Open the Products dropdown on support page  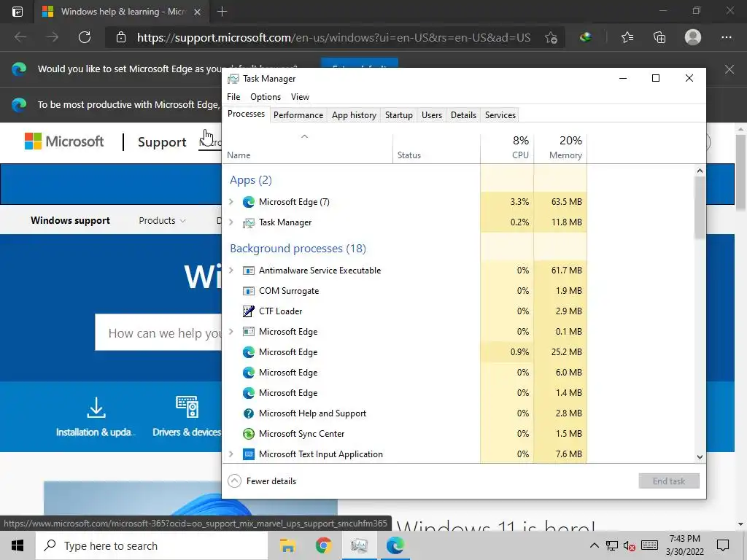(x=162, y=220)
